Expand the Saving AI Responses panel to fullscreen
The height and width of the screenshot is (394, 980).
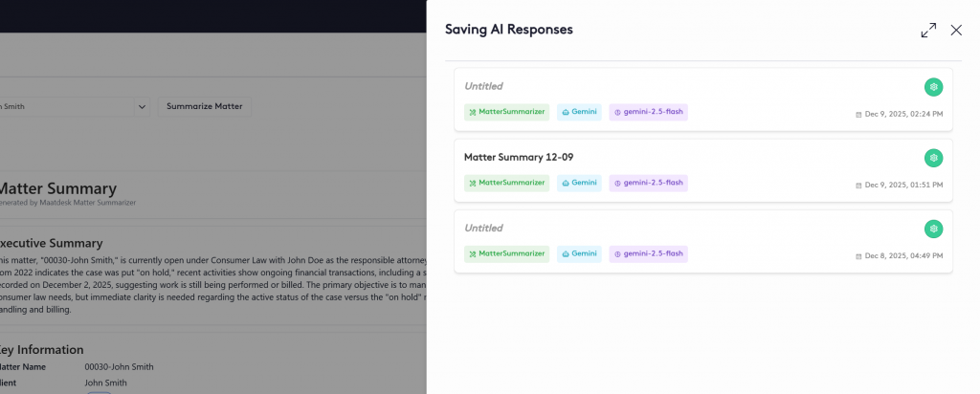click(928, 31)
